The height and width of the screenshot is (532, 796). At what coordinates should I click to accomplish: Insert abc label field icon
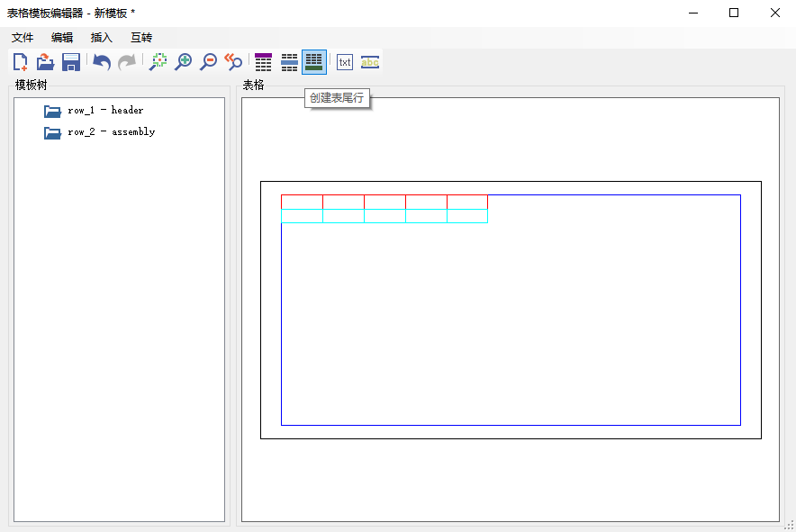370,62
